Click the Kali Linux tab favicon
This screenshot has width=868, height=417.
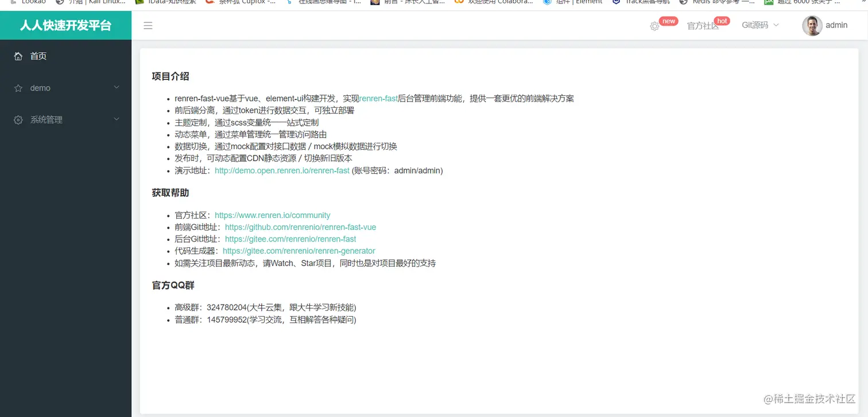click(58, 2)
